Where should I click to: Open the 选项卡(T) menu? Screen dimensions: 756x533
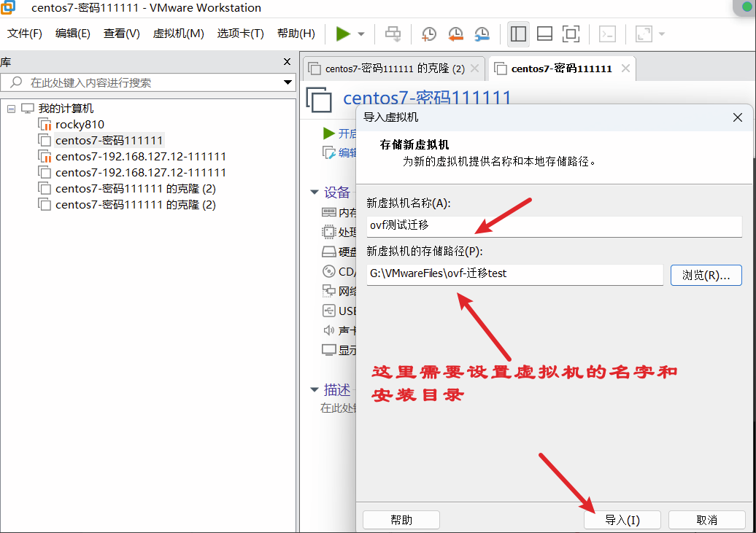tap(241, 34)
